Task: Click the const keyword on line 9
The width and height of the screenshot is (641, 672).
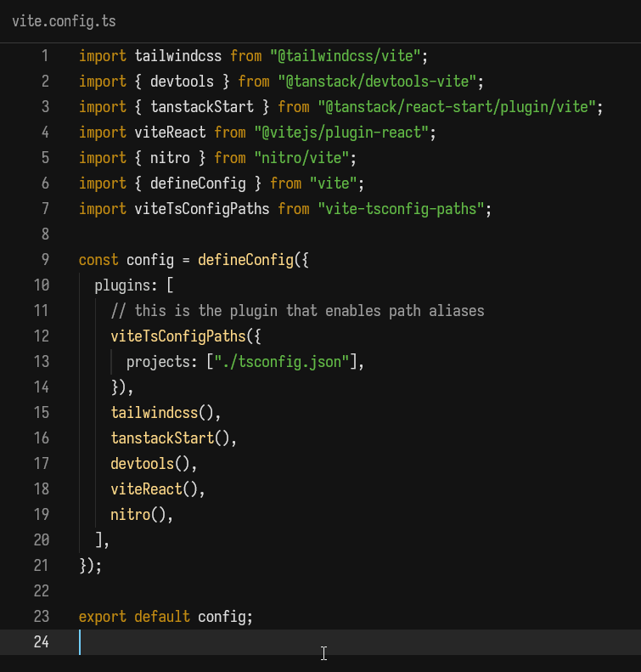Action: pos(98,260)
